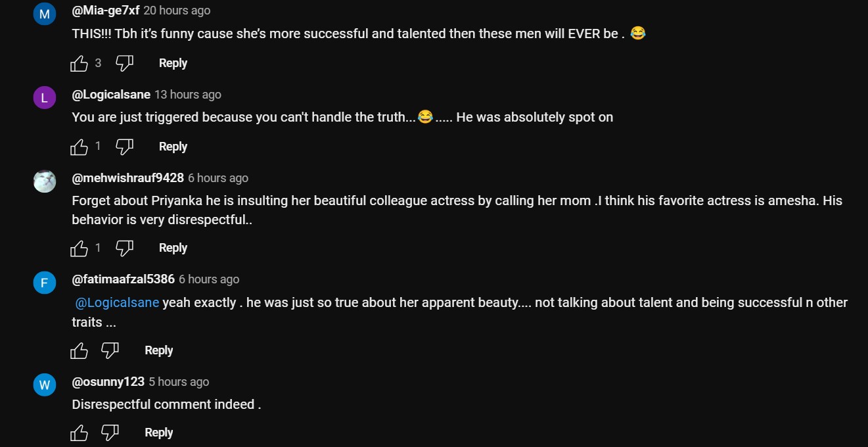The width and height of the screenshot is (868, 447).
Task: Dislike the comment by @fatimaafzal5386
Action: [x=110, y=350]
